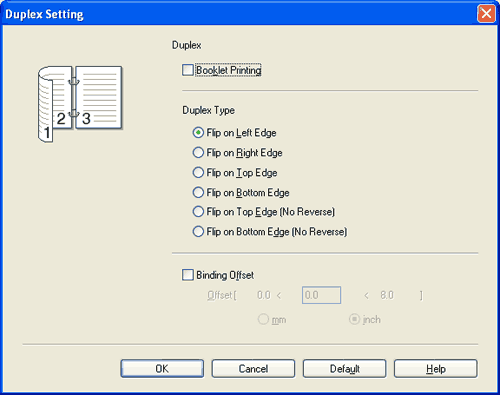Confirm settings with the OK button
Screen dimensions: 500x395
point(162,369)
